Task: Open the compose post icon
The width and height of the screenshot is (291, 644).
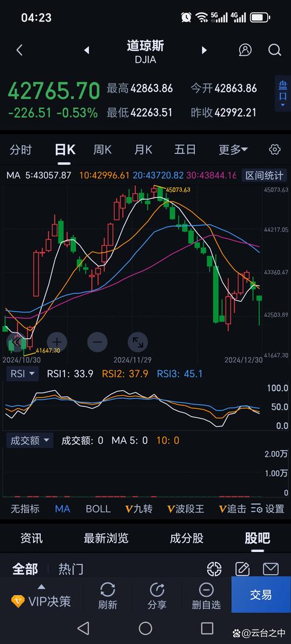Action: [242, 569]
